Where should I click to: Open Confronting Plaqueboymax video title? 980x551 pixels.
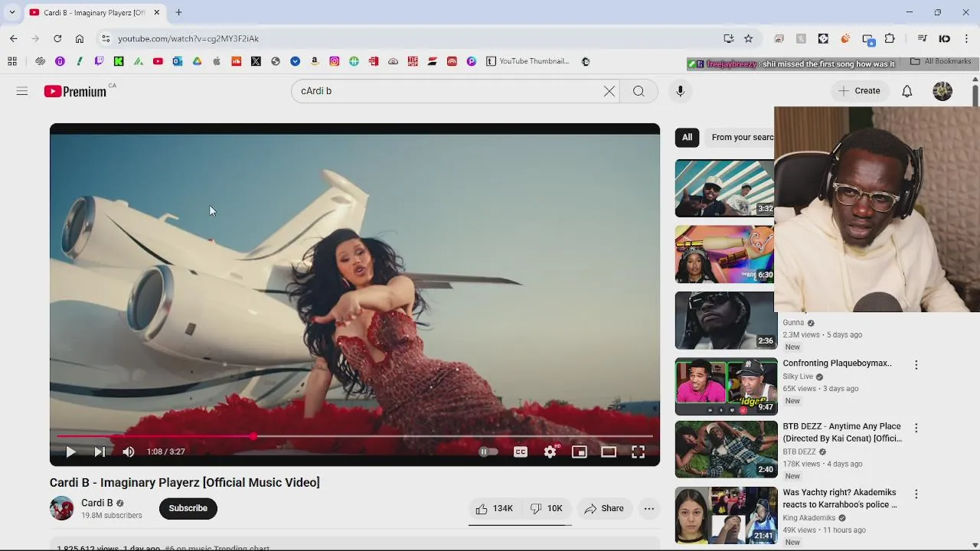[837, 364]
